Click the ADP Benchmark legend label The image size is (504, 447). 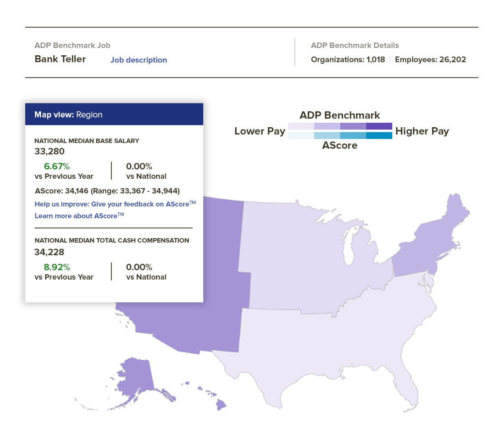click(340, 115)
